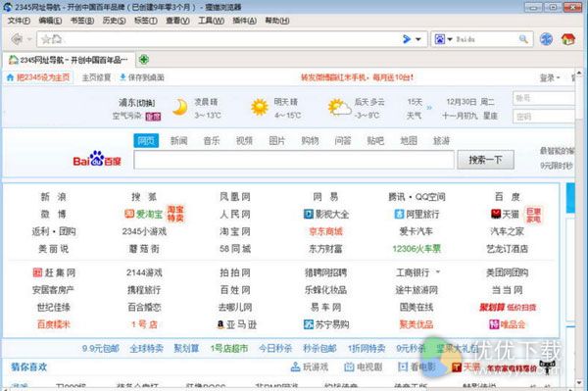
Task: Switch to the 图片 search tab
Action: [277, 140]
